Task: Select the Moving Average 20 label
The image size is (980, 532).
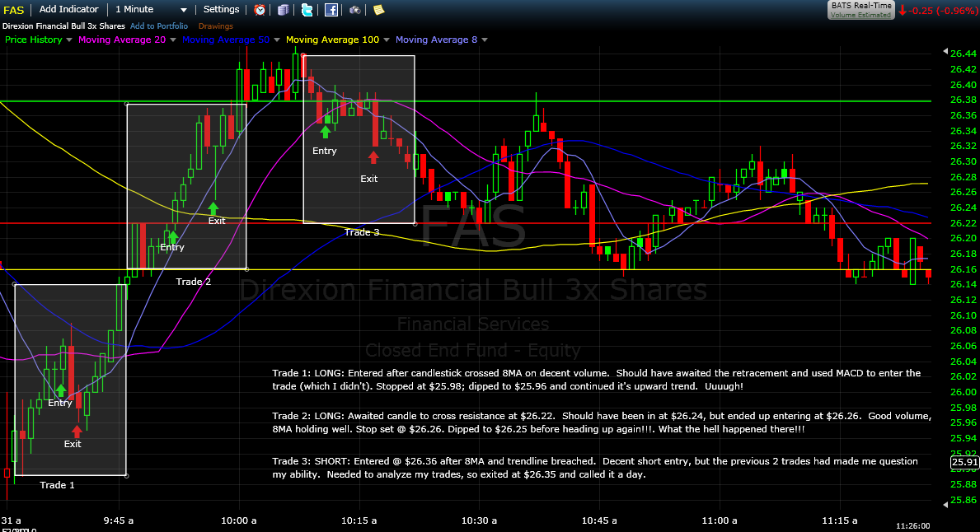Action: [122, 40]
